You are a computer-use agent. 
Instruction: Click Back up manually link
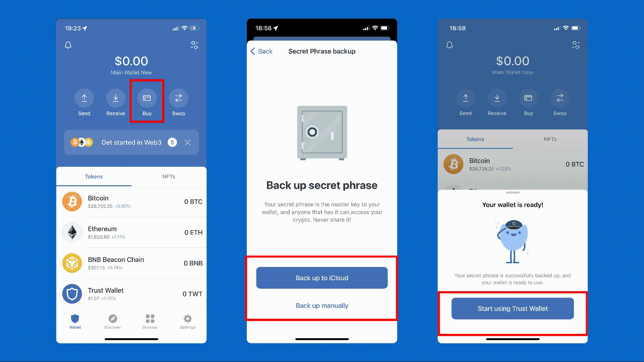click(322, 305)
